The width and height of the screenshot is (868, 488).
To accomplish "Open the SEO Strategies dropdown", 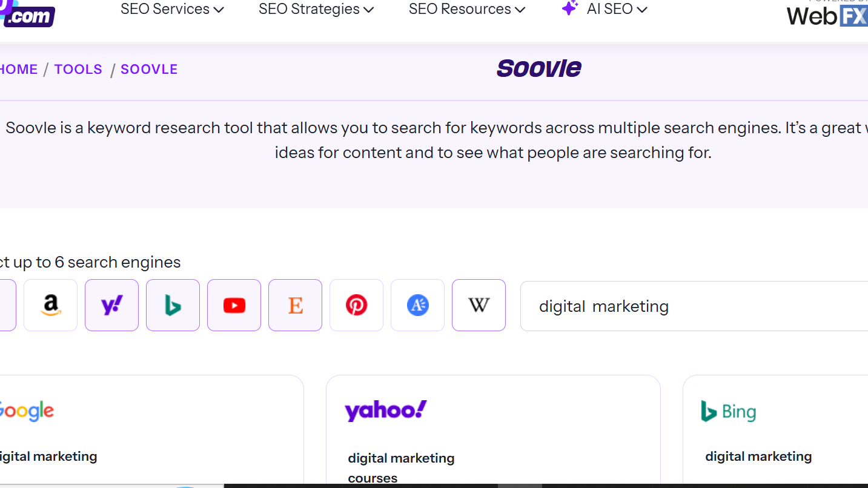I will coord(316,9).
